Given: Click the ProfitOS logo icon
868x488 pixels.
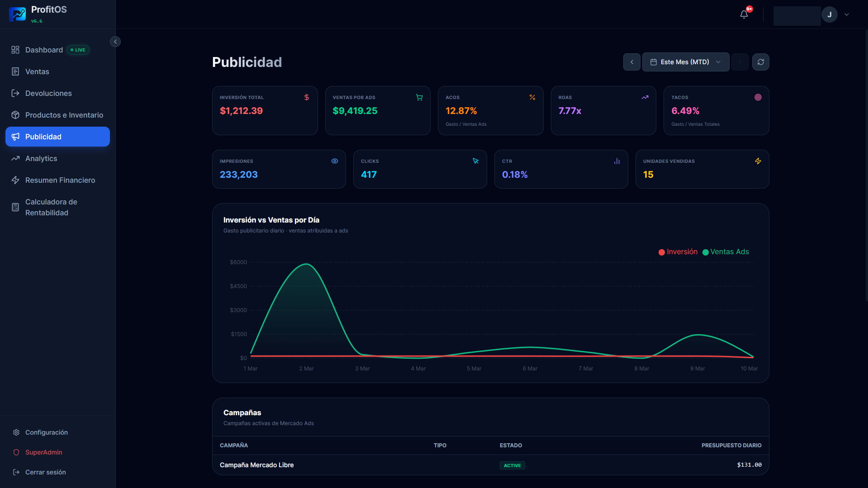Looking at the screenshot, I should [17, 14].
